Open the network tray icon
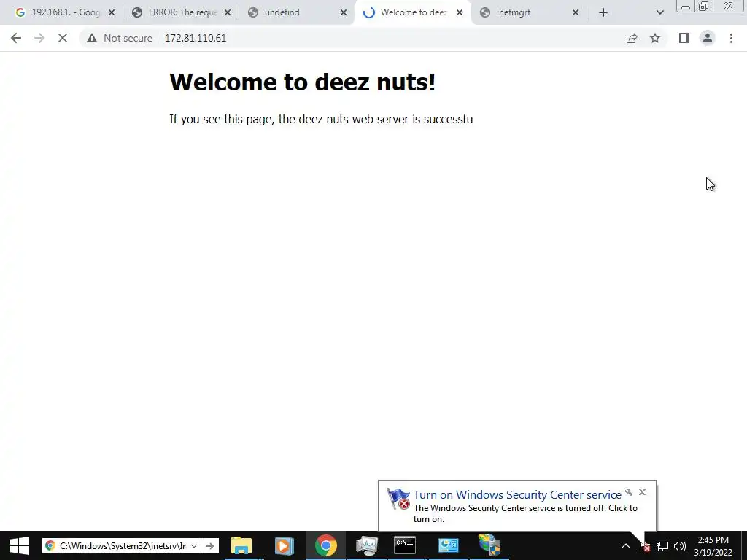The height and width of the screenshot is (560, 747). tap(662, 546)
